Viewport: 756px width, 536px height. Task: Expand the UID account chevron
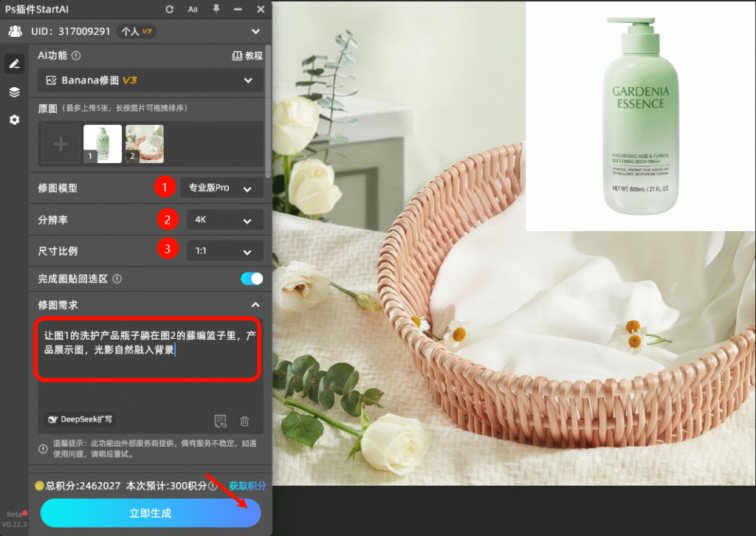[255, 31]
